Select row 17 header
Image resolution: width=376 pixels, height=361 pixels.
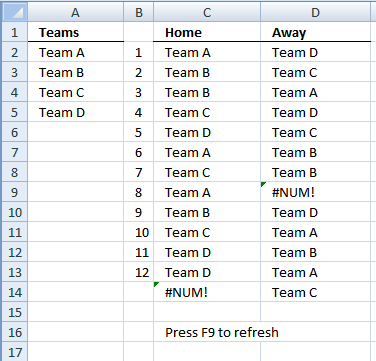pos(15,352)
